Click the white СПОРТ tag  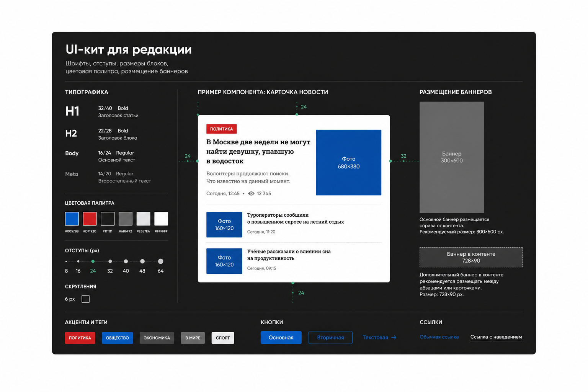(x=223, y=338)
